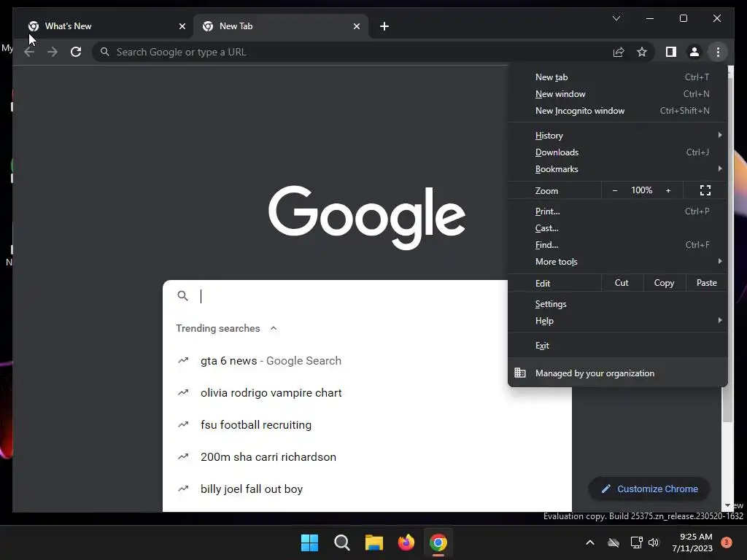Select olivia rodrigo vampire chart suggestion
747x560 pixels.
coord(367,393)
